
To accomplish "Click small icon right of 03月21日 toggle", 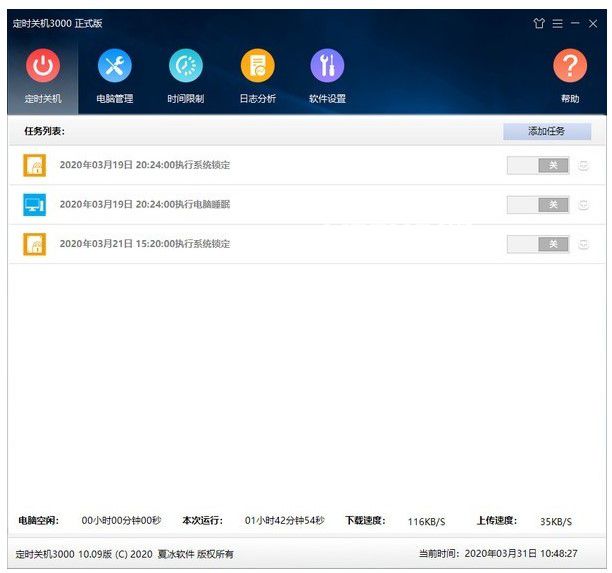I will 584,244.
